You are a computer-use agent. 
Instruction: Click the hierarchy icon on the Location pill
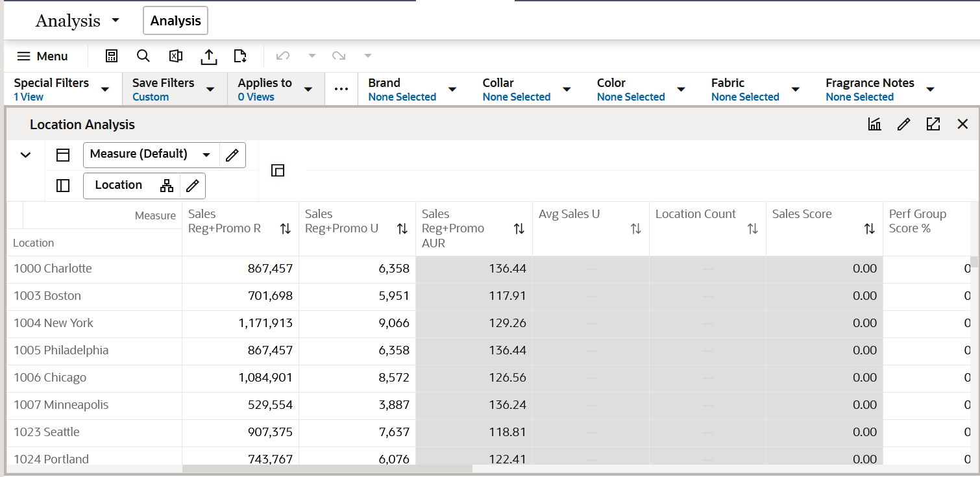(x=167, y=186)
